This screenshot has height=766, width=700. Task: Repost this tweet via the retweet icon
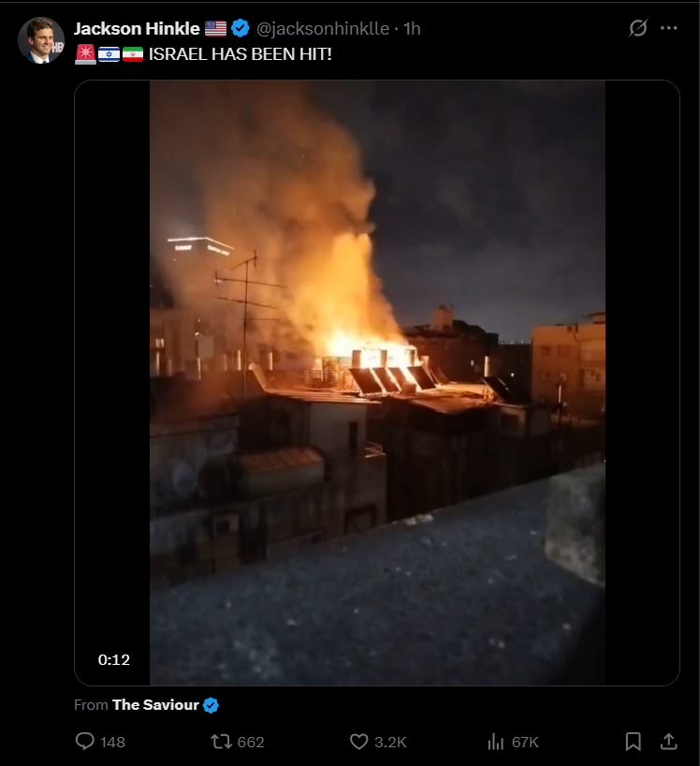(x=221, y=742)
